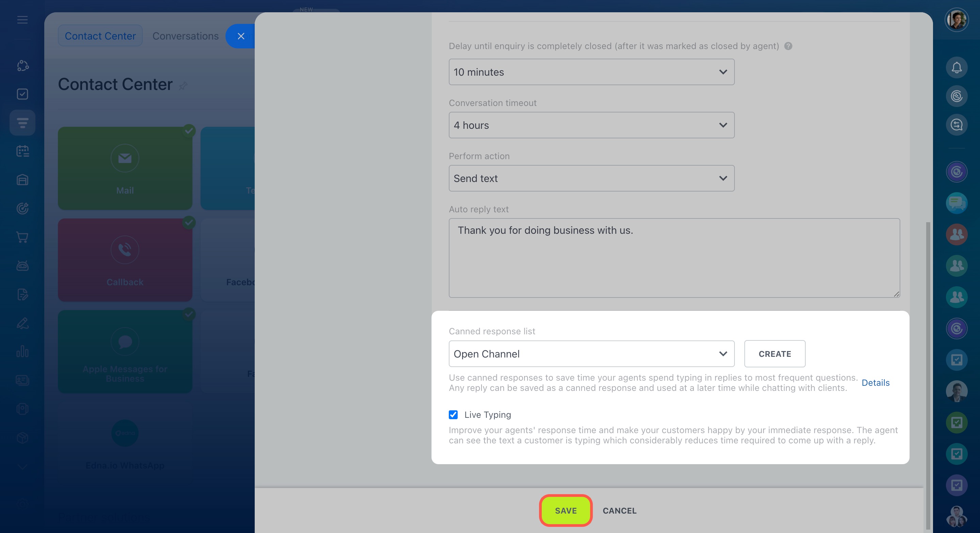Viewport: 980px width, 533px height.
Task: Open notifications bell in right sidebar
Action: click(957, 68)
